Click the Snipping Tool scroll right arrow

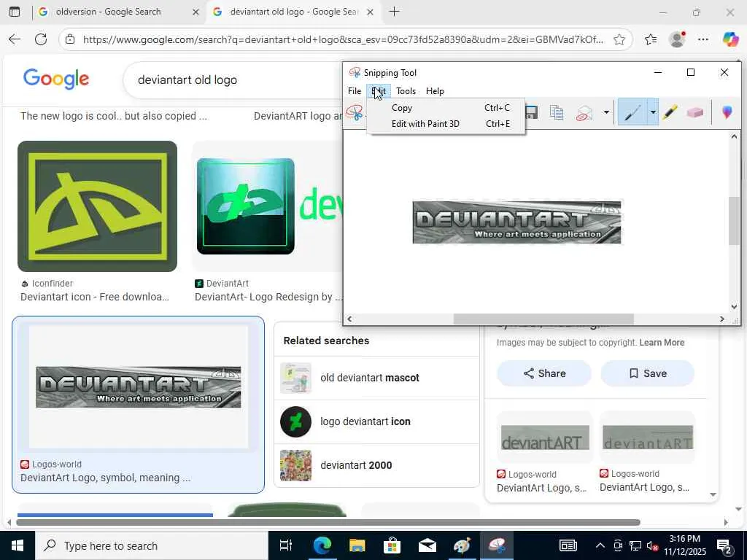coord(722,319)
